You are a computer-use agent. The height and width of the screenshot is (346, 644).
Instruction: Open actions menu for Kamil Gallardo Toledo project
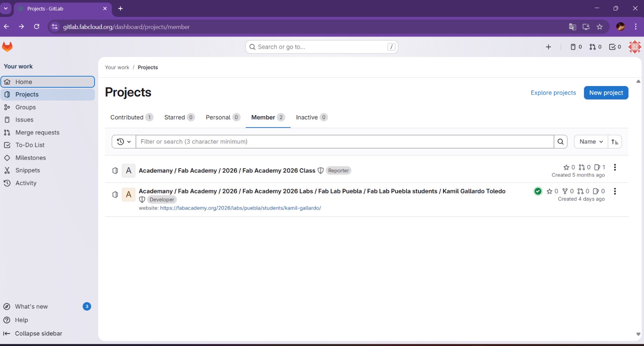[x=615, y=191]
